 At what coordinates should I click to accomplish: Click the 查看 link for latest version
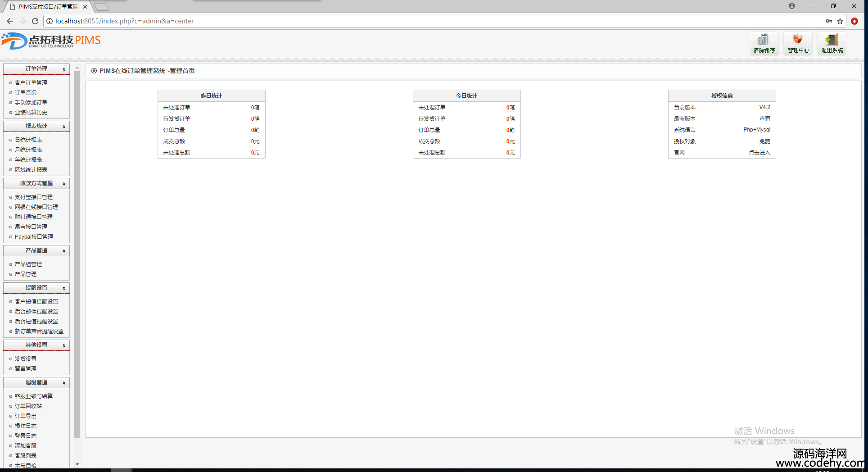click(x=764, y=119)
